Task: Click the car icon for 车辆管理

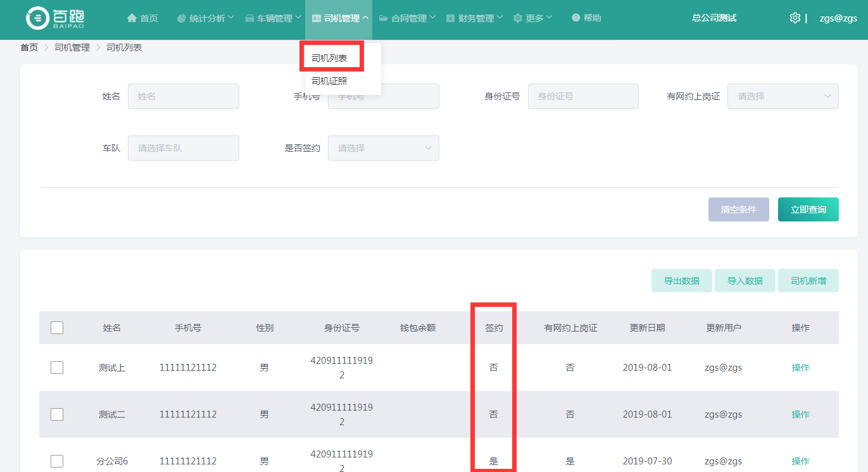Action: (249, 18)
